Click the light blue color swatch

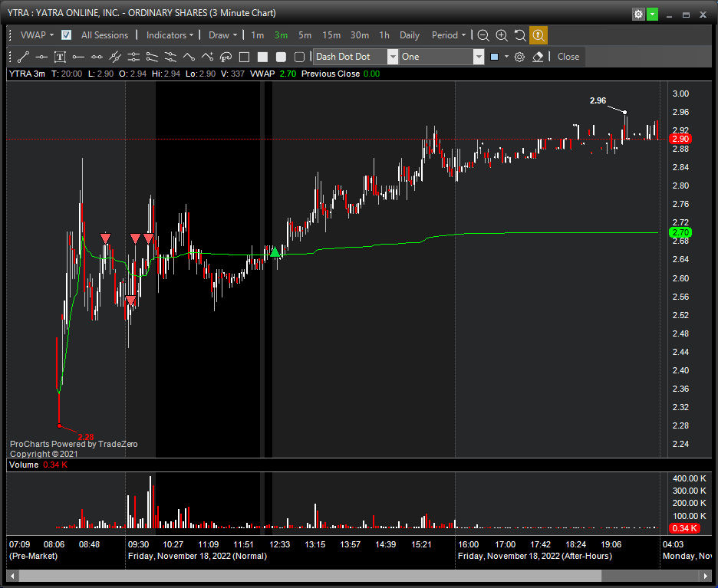click(x=494, y=57)
